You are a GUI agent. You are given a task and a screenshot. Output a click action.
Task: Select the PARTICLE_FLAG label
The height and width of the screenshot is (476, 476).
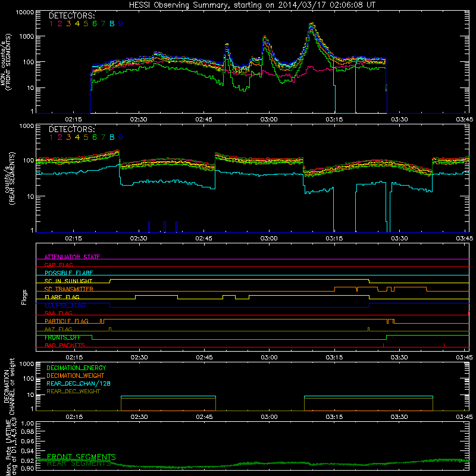(67, 321)
